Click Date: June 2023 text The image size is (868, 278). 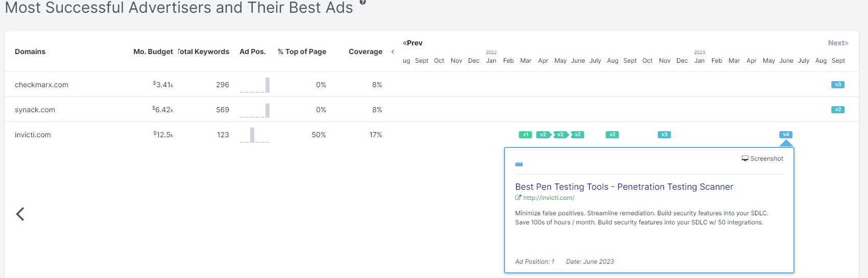pos(590,262)
